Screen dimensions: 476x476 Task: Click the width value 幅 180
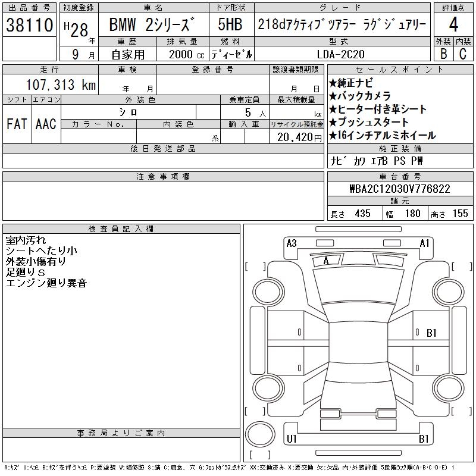(403, 214)
